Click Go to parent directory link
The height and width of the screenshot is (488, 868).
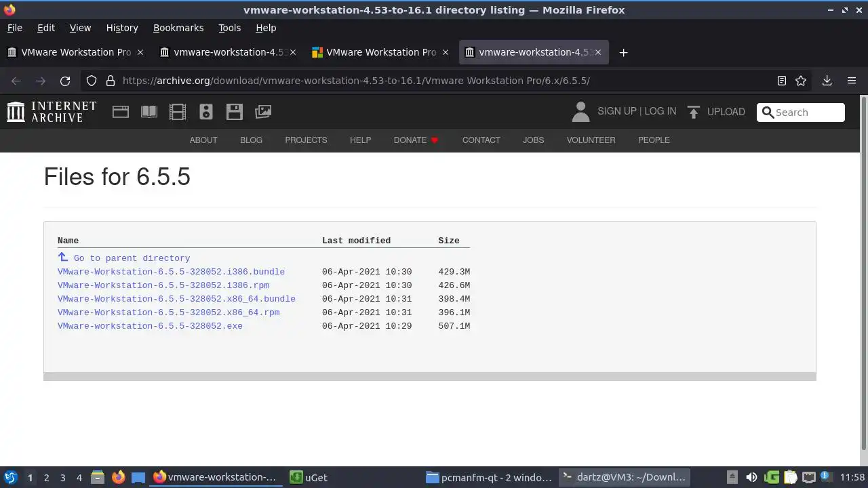coord(132,258)
